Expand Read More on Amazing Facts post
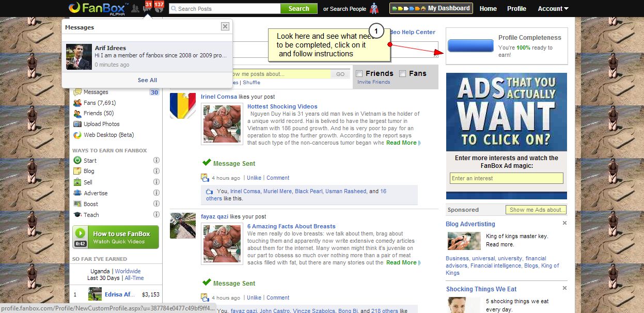The image size is (644, 313). [x=401, y=262]
